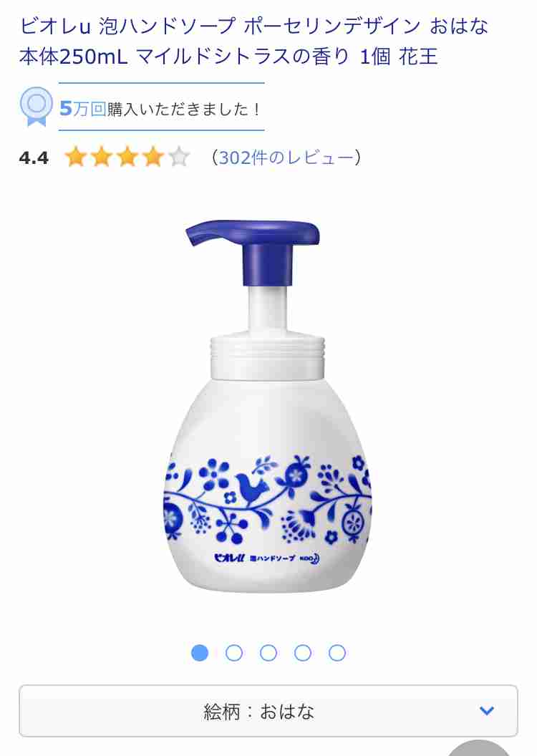Click the 4.4 rating score
The height and width of the screenshot is (756, 537).
34,157
